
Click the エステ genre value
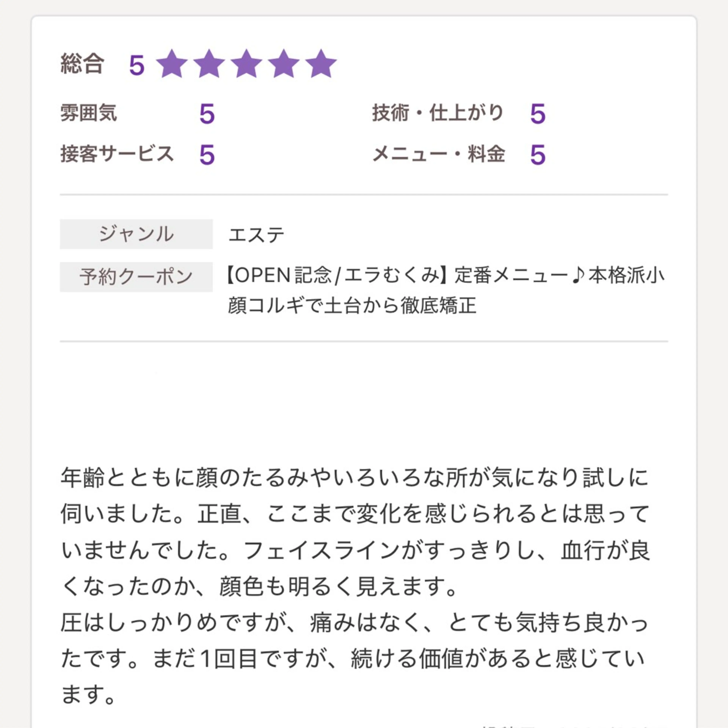click(256, 235)
